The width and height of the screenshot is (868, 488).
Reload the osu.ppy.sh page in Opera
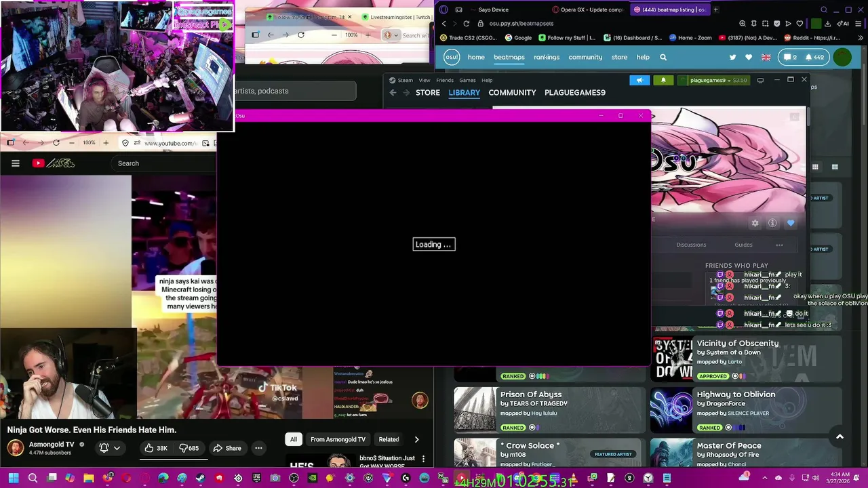[466, 23]
